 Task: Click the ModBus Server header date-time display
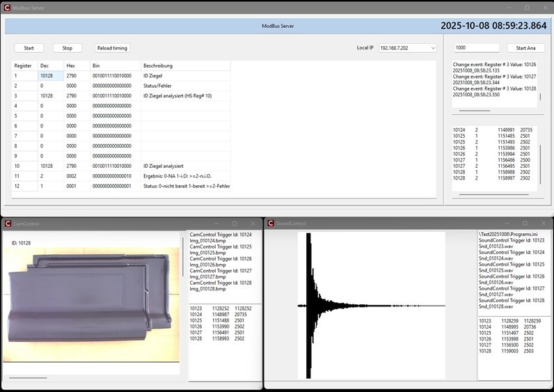pos(493,26)
